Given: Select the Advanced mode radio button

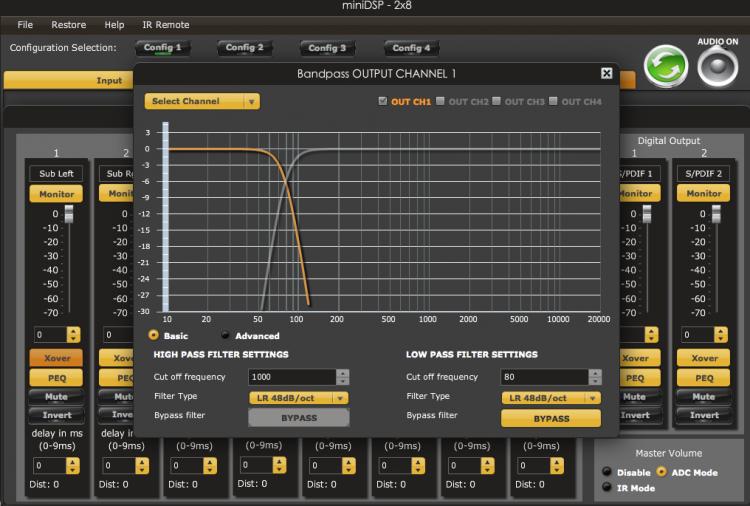Looking at the screenshot, I should point(225,335).
